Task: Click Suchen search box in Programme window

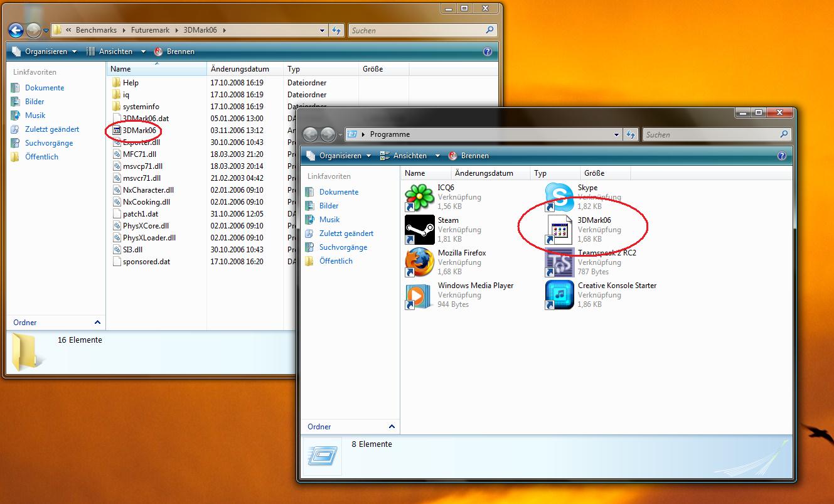Action: click(717, 134)
